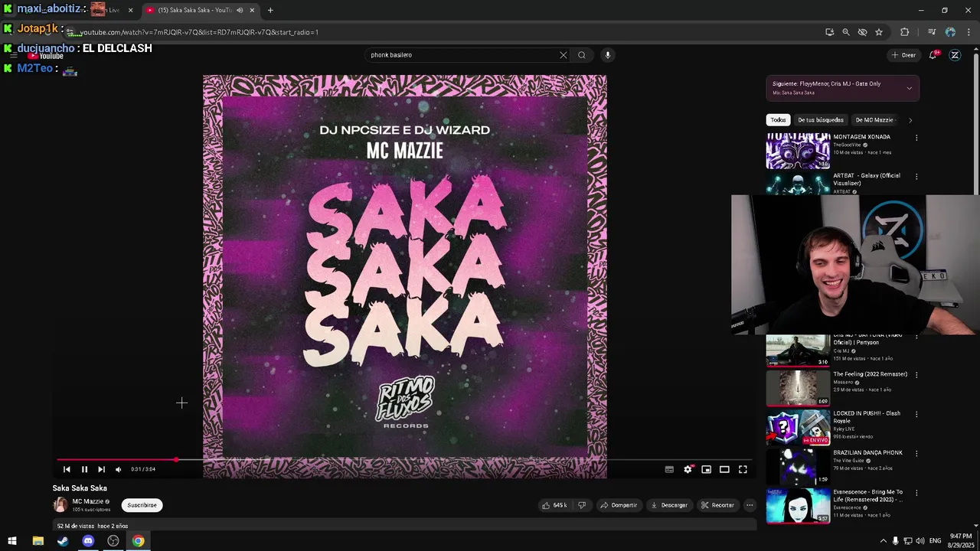Open the YouTube account avatar menu

955,55
